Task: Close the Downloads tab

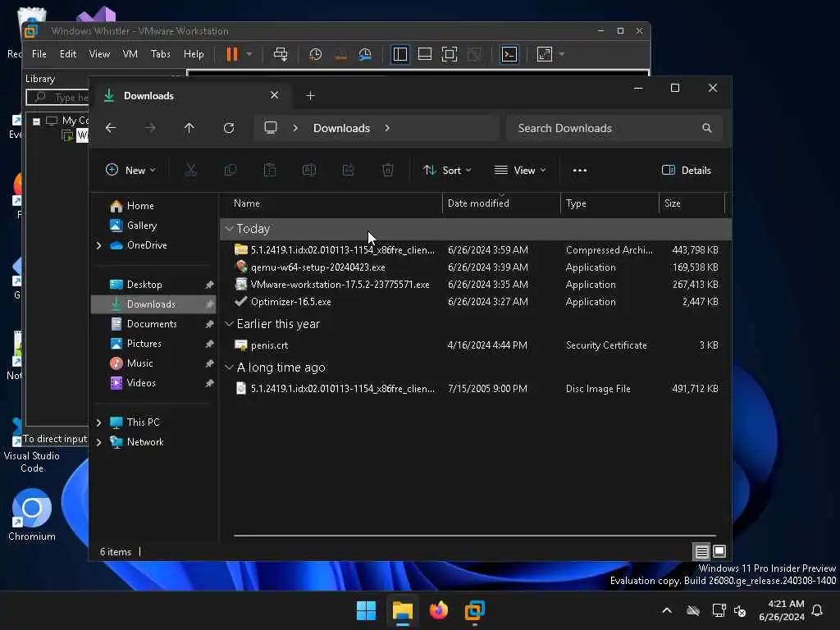Action: [274, 95]
